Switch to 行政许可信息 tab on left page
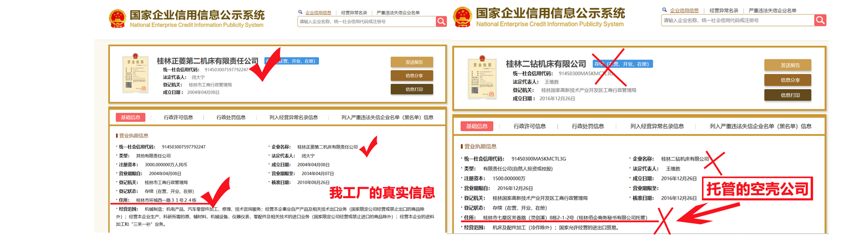This screenshot has height=239, width=868. (x=178, y=117)
